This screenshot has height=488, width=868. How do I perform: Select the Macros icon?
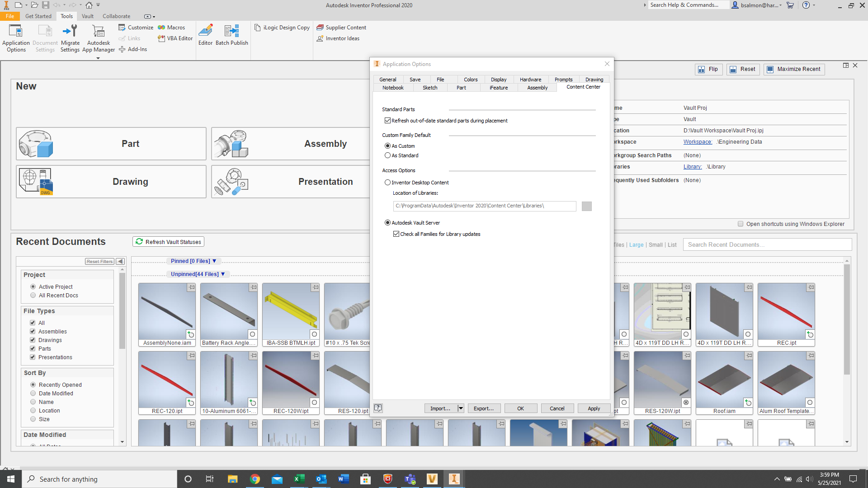[172, 28]
